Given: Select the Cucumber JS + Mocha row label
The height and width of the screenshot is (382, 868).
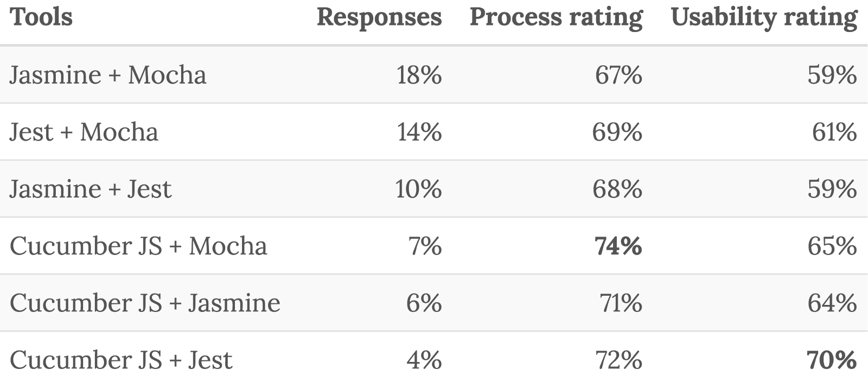Looking at the screenshot, I should [x=138, y=246].
